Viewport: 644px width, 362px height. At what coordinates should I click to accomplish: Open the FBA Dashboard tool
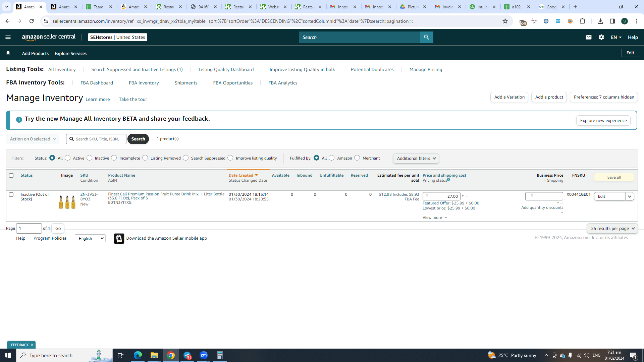(97, 83)
